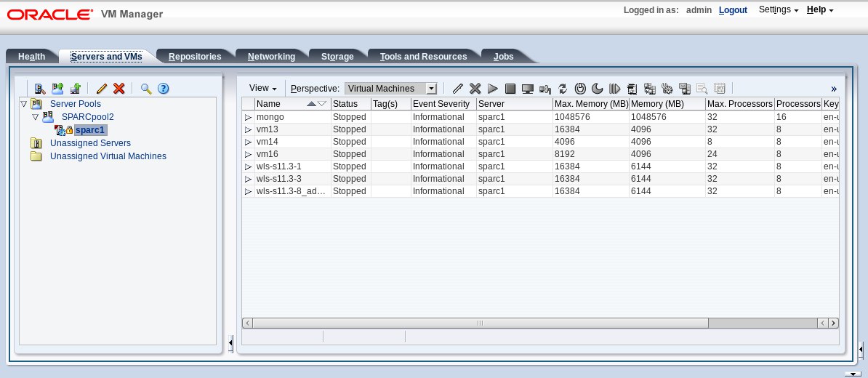Click the Create Server Pool icon
The height and width of the screenshot is (378, 868).
(x=57, y=89)
